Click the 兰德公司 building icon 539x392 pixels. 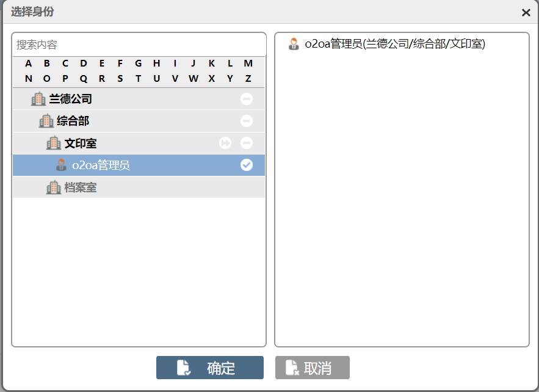coord(38,99)
